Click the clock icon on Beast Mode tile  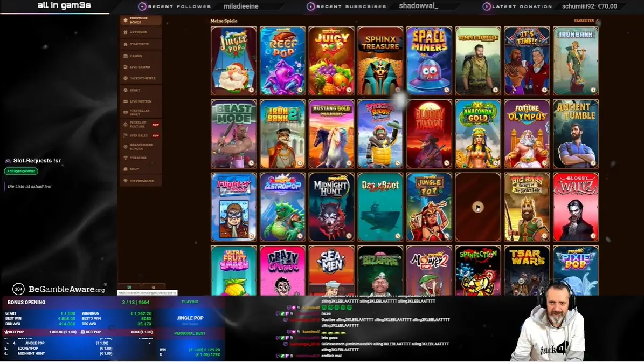251,163
